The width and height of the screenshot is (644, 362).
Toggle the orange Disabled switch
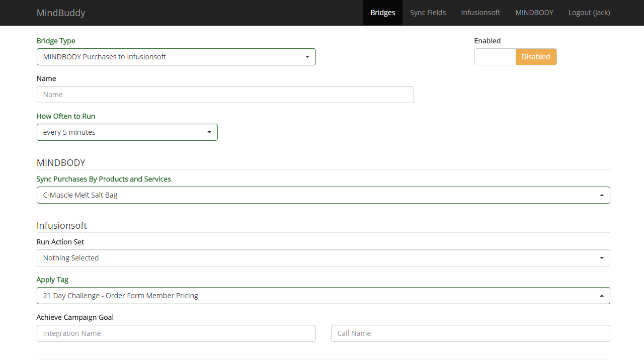tap(535, 57)
